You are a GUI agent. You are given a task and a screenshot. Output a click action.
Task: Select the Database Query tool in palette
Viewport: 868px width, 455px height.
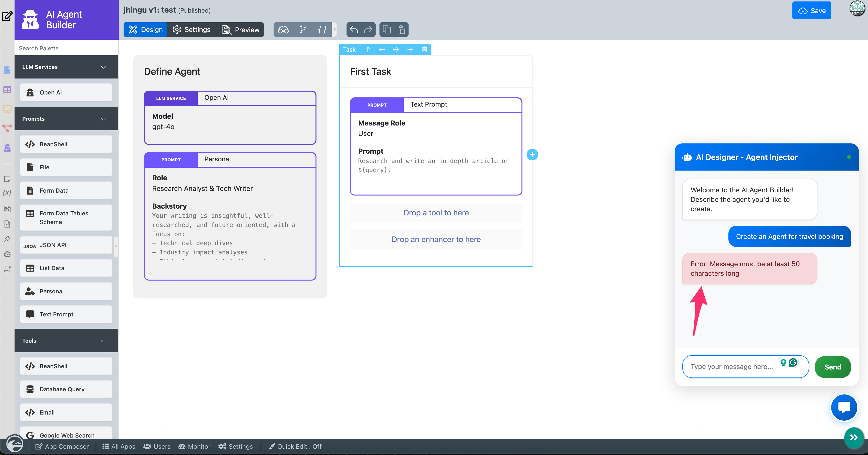click(66, 389)
